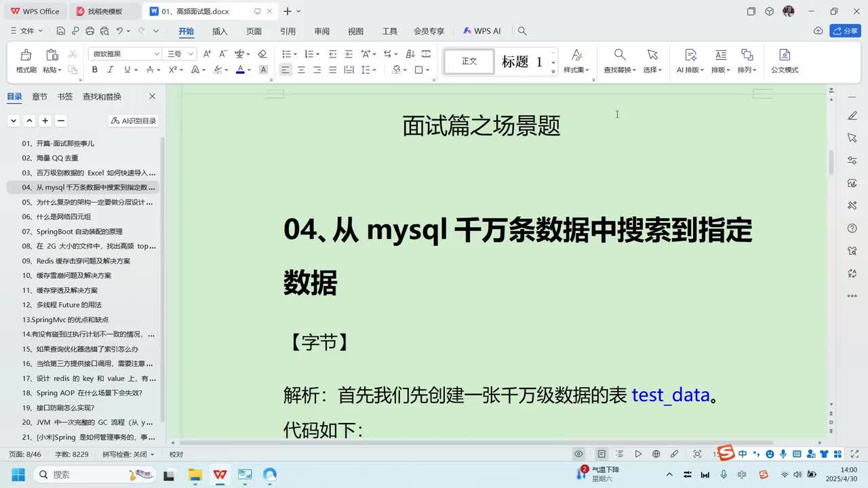Toggle Italic formatting
The image size is (868, 488).
click(x=111, y=70)
